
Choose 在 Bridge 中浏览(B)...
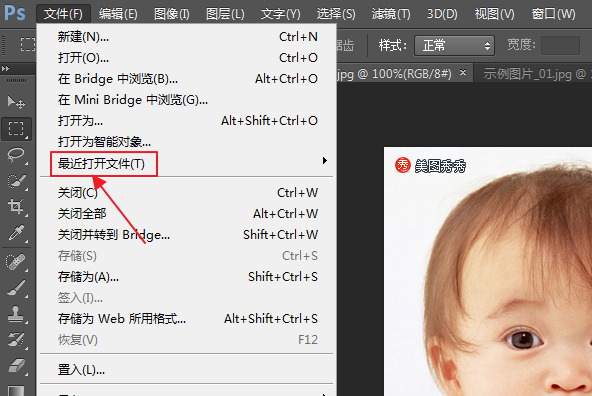pyautogui.click(x=187, y=79)
